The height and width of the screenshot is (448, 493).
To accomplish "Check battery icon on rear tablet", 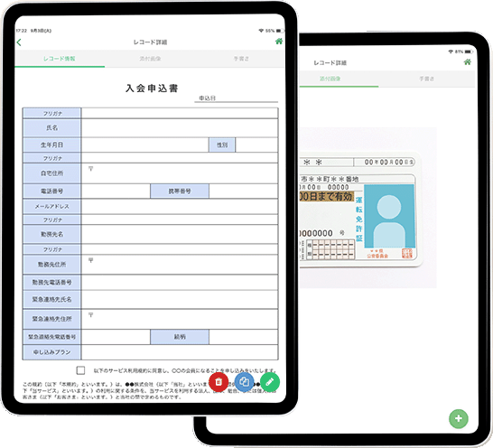I will click(469, 51).
